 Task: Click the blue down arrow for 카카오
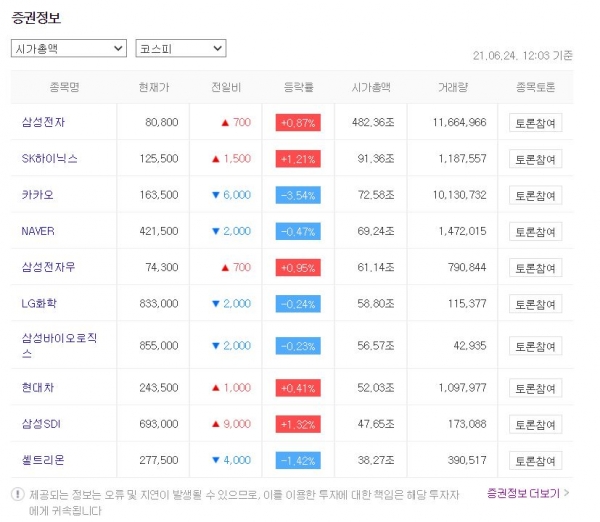216,195
